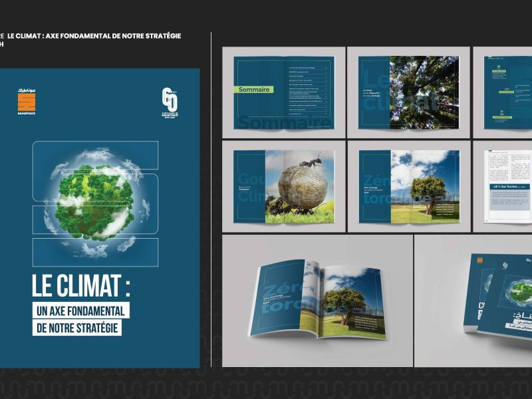Select the orange square mark on the book cover mockup
Viewport: 532px width, 399px height.
click(479, 260)
